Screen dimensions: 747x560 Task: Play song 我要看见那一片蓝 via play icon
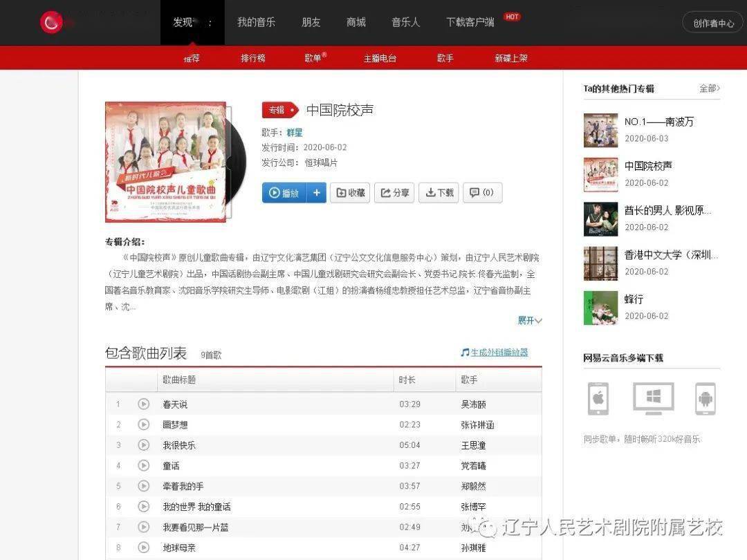(143, 527)
